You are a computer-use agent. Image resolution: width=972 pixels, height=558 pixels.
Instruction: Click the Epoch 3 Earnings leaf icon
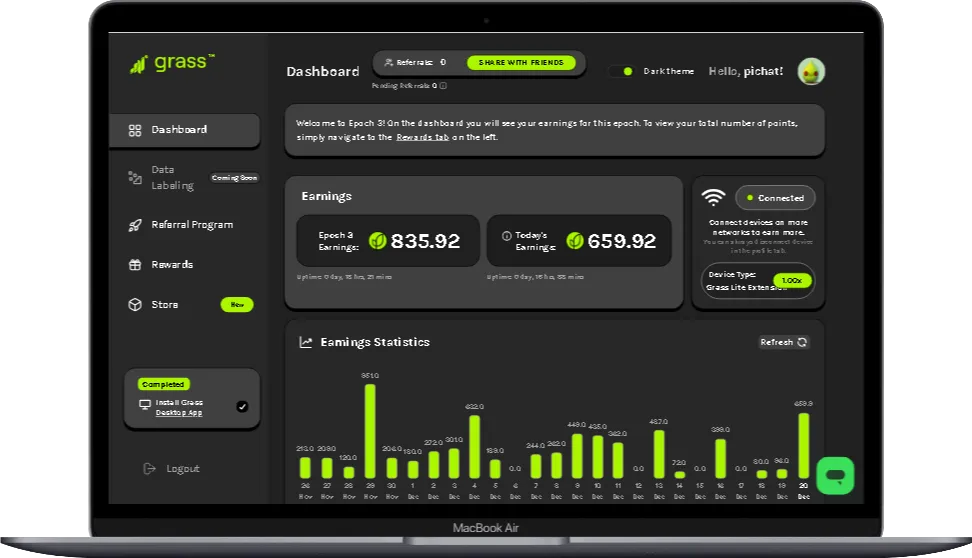(x=378, y=241)
